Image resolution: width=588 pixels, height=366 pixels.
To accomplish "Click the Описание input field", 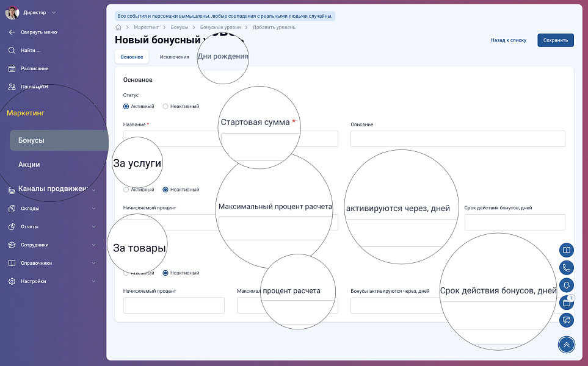I will (x=457, y=139).
